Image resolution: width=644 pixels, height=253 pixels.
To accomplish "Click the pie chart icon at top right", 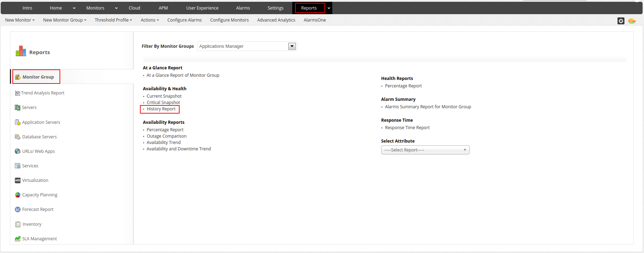I will tap(632, 21).
